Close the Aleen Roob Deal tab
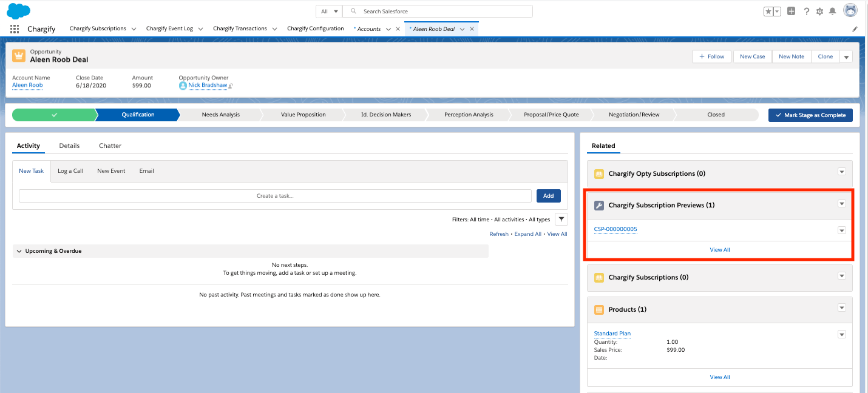 (472, 29)
